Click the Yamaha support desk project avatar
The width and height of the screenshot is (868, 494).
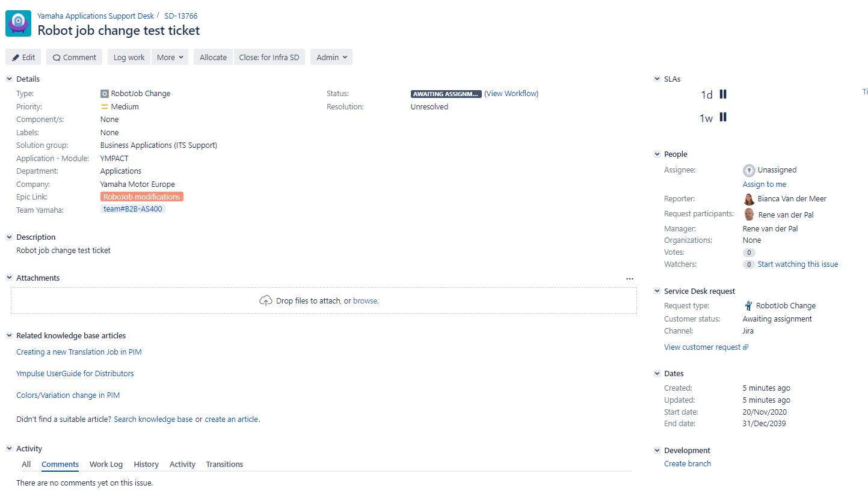click(x=18, y=23)
